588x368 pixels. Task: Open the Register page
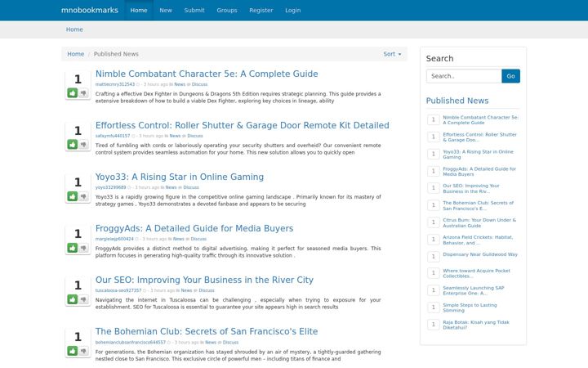pos(261,10)
